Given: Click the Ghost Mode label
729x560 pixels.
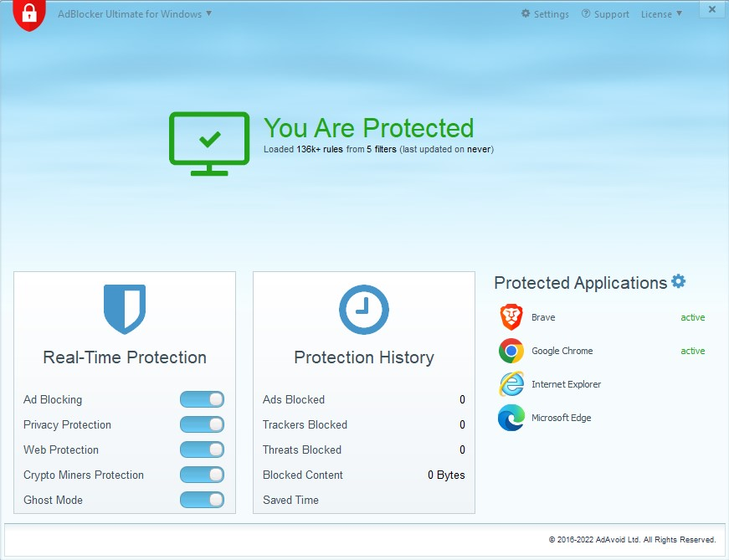Looking at the screenshot, I should 53,500.
